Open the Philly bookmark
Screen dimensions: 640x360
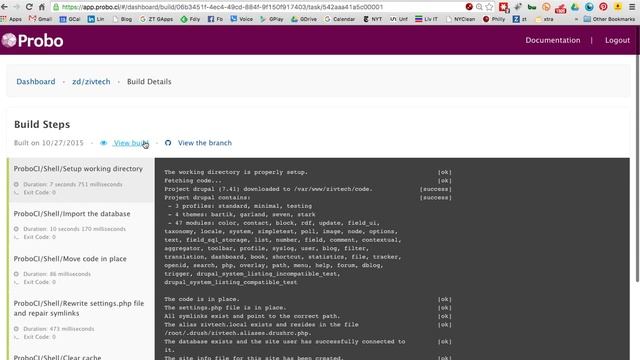494,19
